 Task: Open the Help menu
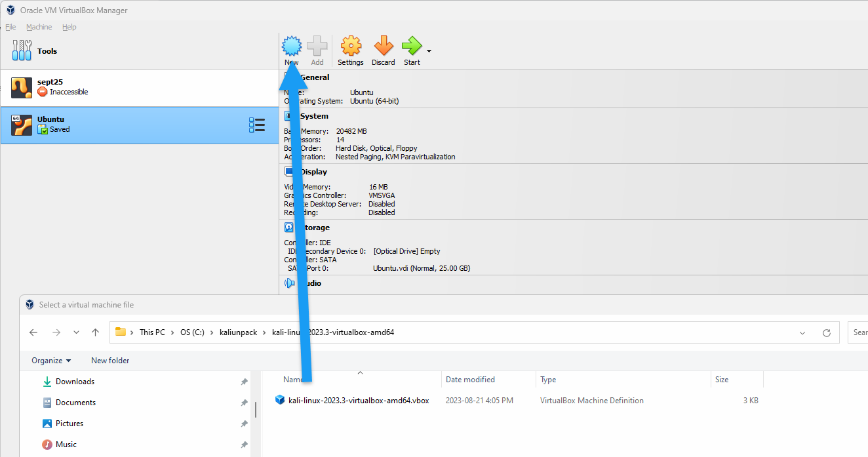click(69, 27)
